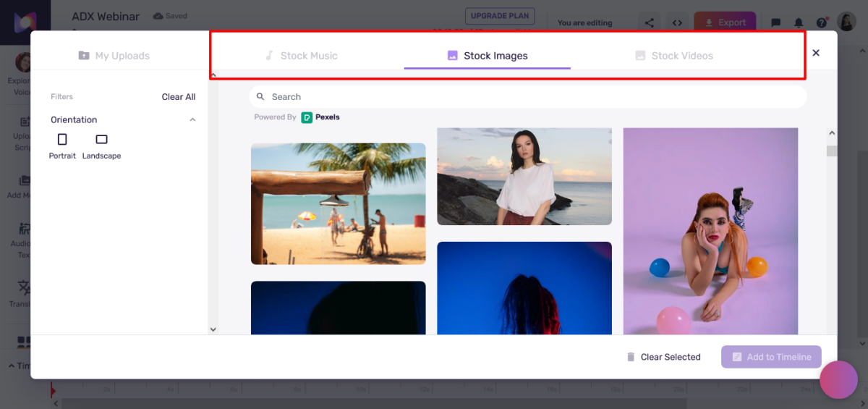The image size is (868, 409).
Task: Filter by Portrait orientation
Action: pos(62,146)
